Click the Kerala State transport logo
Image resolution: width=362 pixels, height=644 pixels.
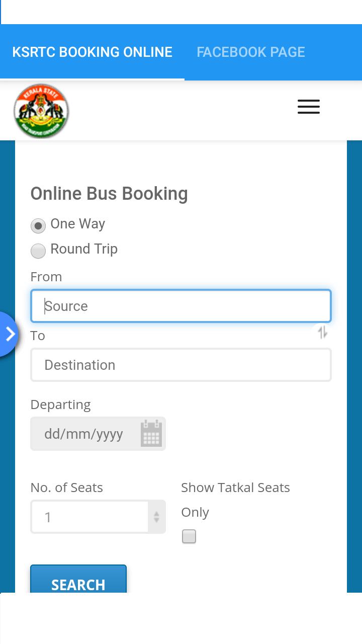[x=41, y=111]
